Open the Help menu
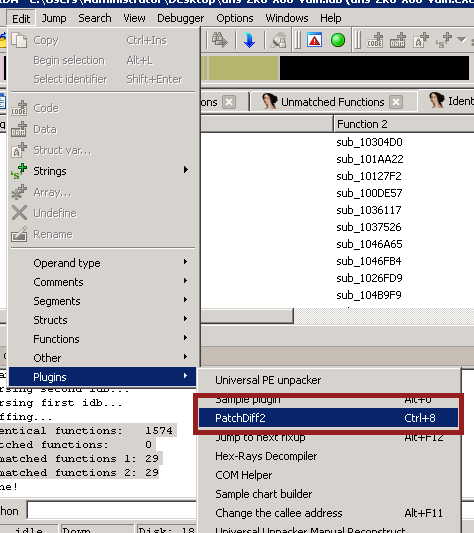 pyautogui.click(x=331, y=18)
